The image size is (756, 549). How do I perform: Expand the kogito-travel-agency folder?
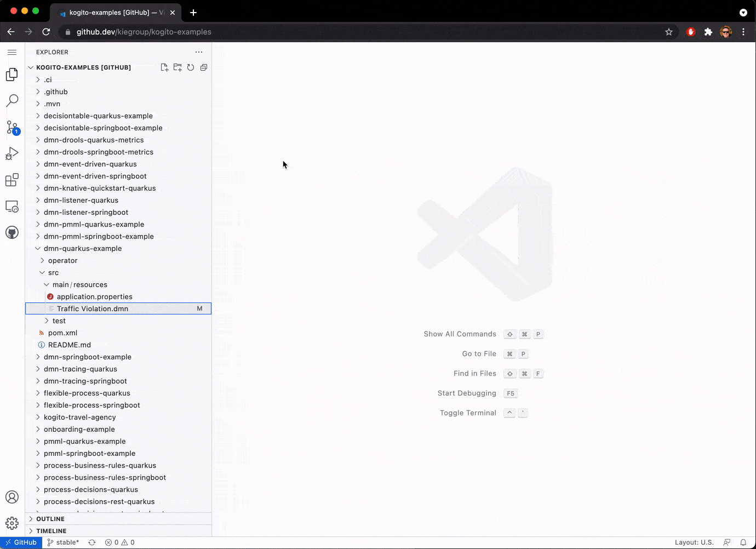[x=79, y=417]
